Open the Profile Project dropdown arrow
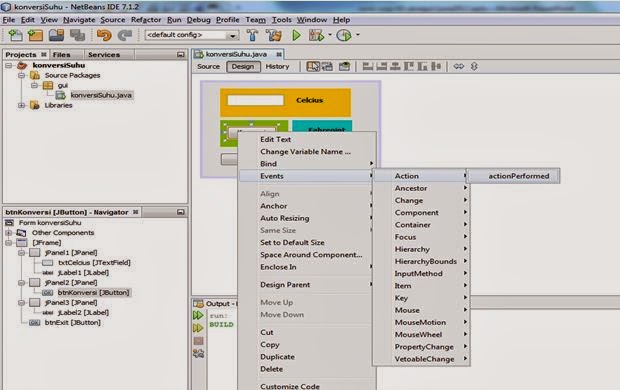 point(357,35)
